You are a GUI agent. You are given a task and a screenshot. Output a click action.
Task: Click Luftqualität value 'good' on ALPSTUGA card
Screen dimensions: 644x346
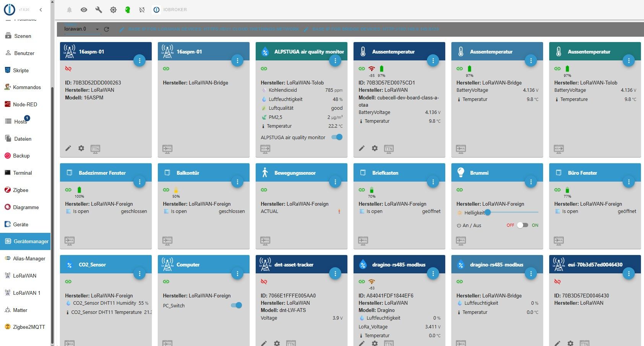coord(337,108)
